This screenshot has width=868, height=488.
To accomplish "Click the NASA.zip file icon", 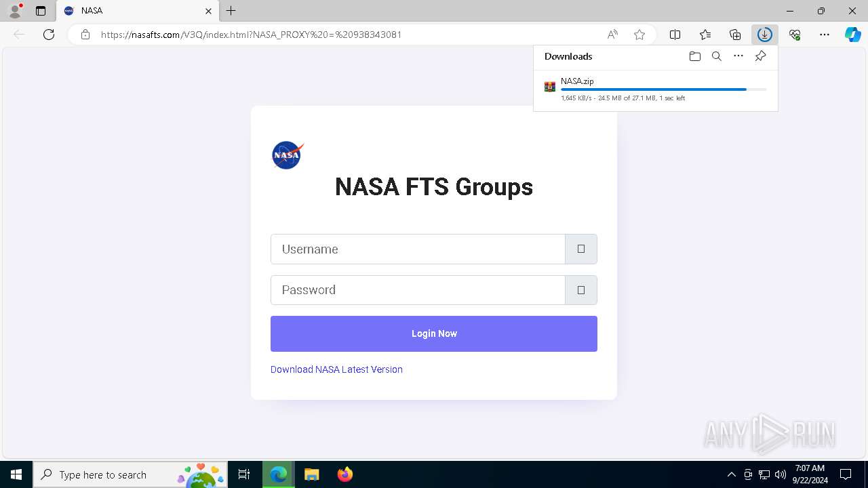I will coord(550,87).
